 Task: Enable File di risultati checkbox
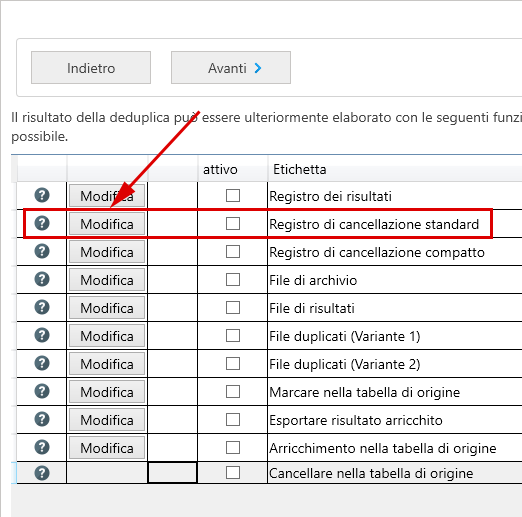(233, 308)
